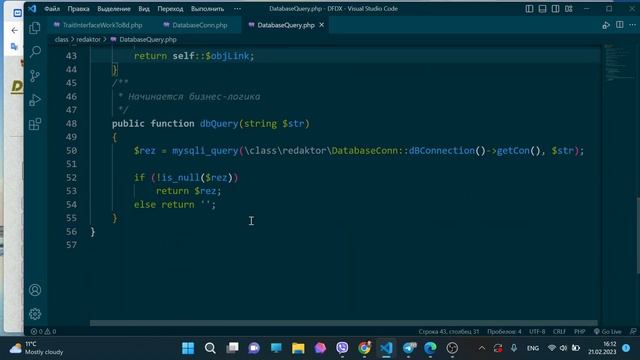640x360 pixels.
Task: Click the VS Code logo in title bar
Action: 32,9
